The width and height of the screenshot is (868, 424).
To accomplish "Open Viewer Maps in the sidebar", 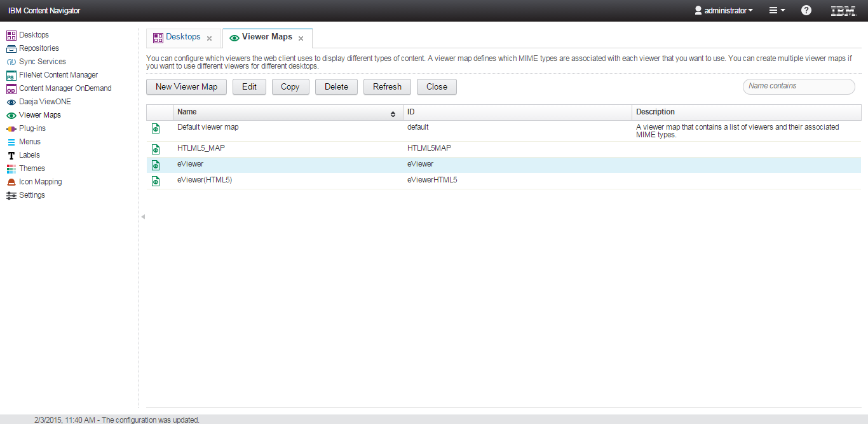I will (x=40, y=115).
